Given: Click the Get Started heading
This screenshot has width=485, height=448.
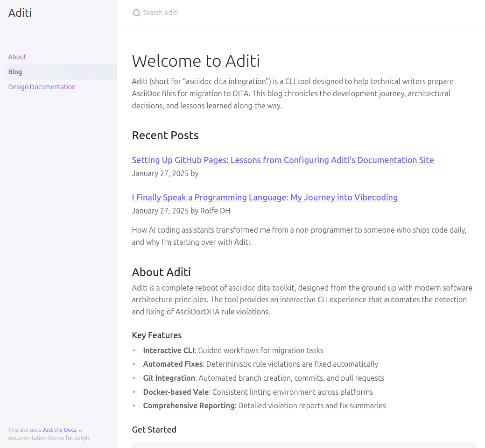Looking at the screenshot, I should click(154, 430).
